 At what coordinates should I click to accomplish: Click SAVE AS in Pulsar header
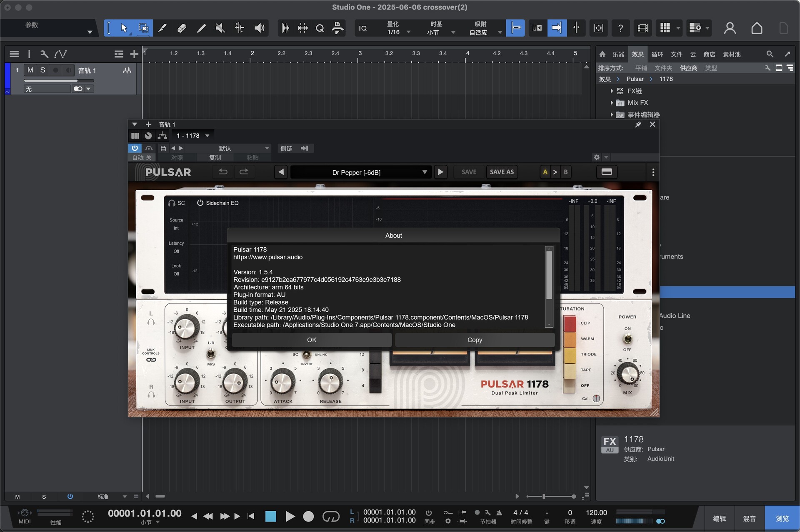(502, 172)
